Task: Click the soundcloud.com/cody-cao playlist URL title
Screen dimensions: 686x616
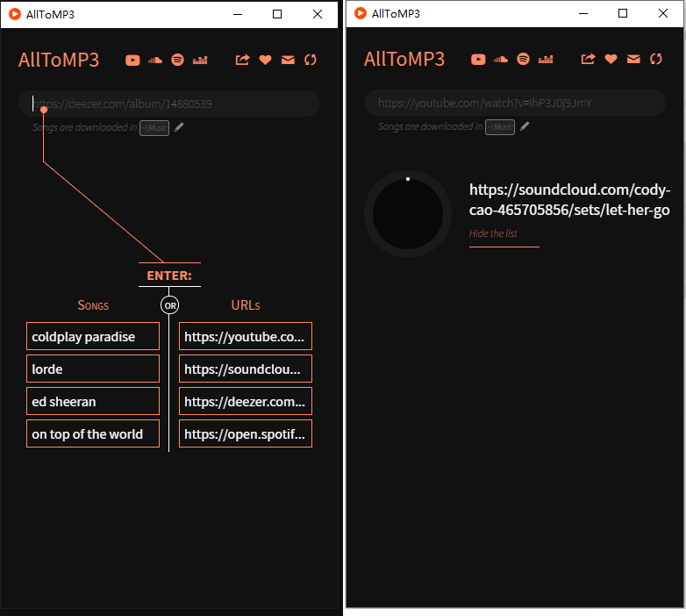Action: (569, 199)
